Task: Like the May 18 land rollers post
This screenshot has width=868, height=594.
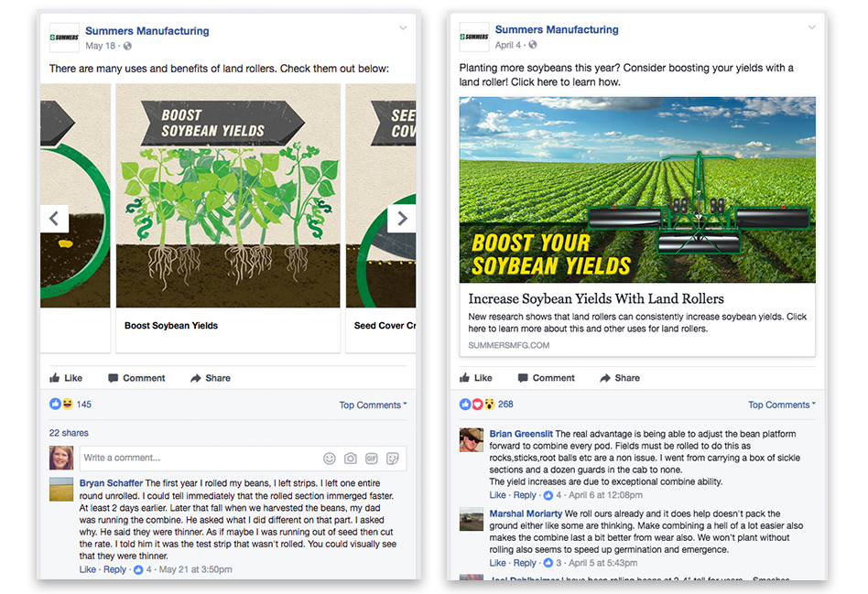Action: [x=66, y=378]
